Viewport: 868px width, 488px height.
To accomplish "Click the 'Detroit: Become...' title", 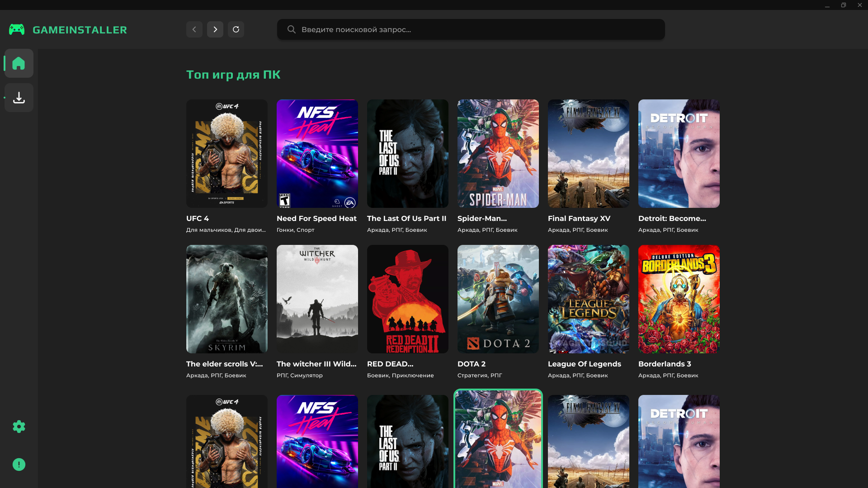I will coord(672,218).
